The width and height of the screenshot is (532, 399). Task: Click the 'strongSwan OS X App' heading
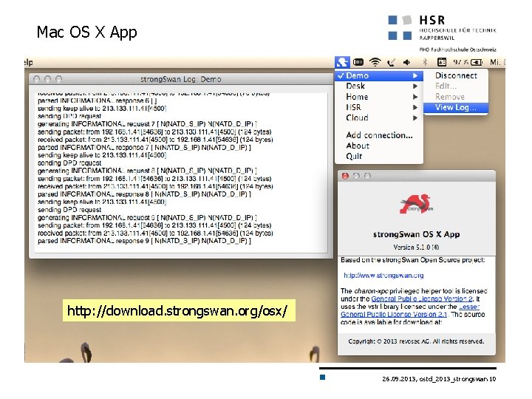click(x=416, y=234)
